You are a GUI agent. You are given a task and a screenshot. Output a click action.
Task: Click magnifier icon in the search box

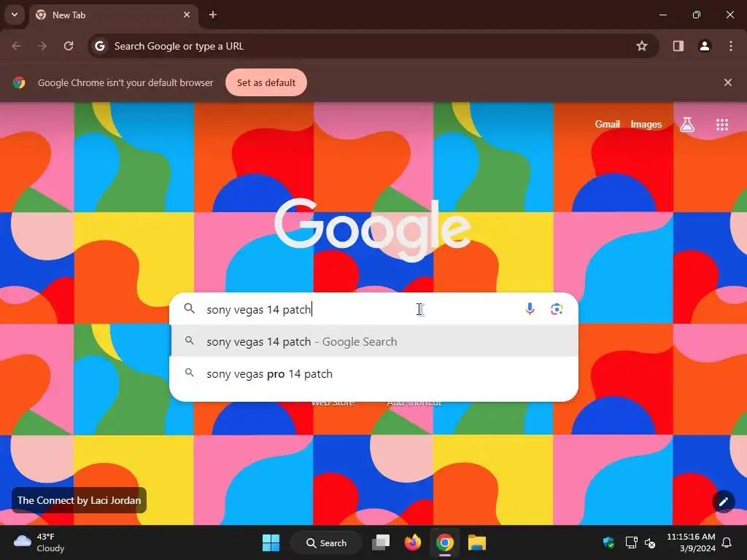(x=189, y=308)
